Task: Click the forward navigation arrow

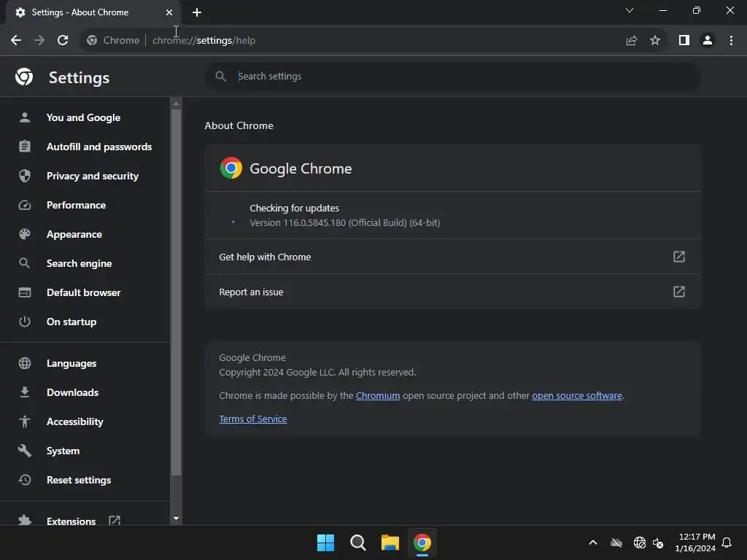Action: point(39,41)
